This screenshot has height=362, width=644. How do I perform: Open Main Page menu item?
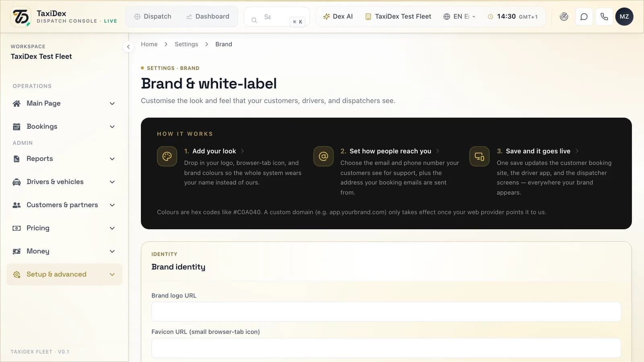(x=64, y=103)
